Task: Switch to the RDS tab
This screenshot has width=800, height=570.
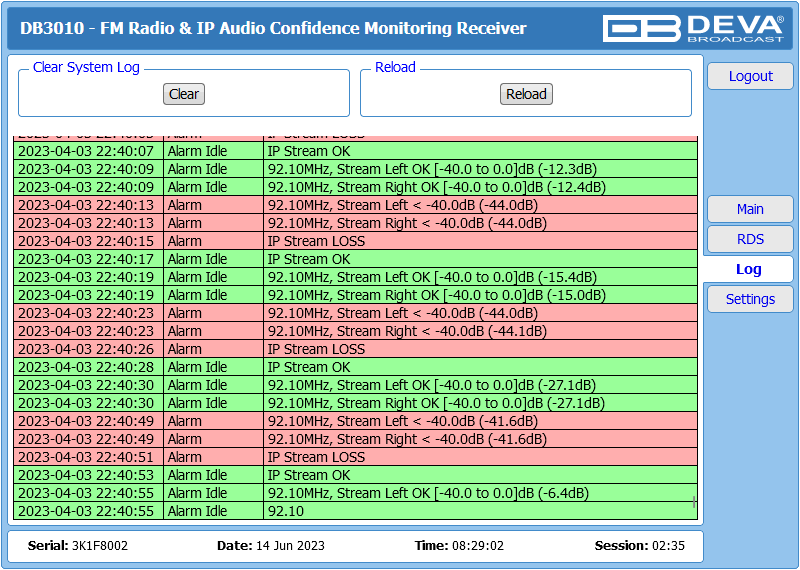Action: coord(750,239)
